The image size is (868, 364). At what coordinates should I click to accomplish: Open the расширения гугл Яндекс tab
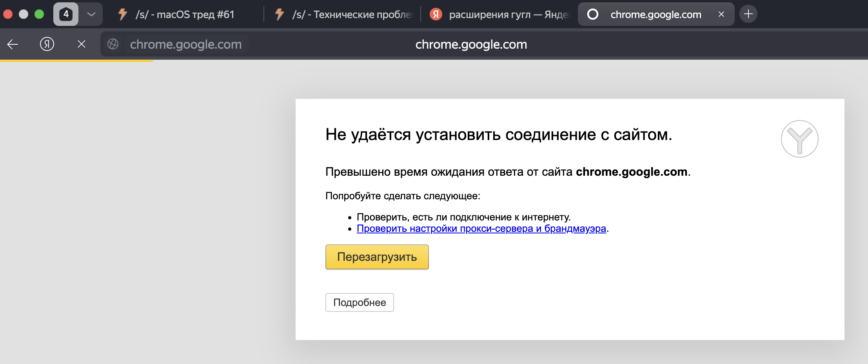[x=502, y=15]
